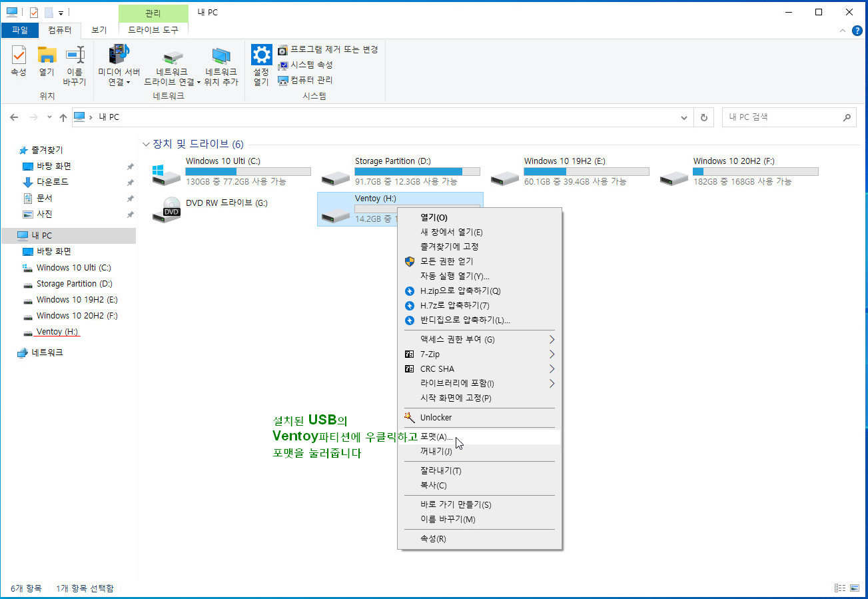Expand the 액세스 권한 부여 submenu
This screenshot has width=868, height=599.
(552, 339)
